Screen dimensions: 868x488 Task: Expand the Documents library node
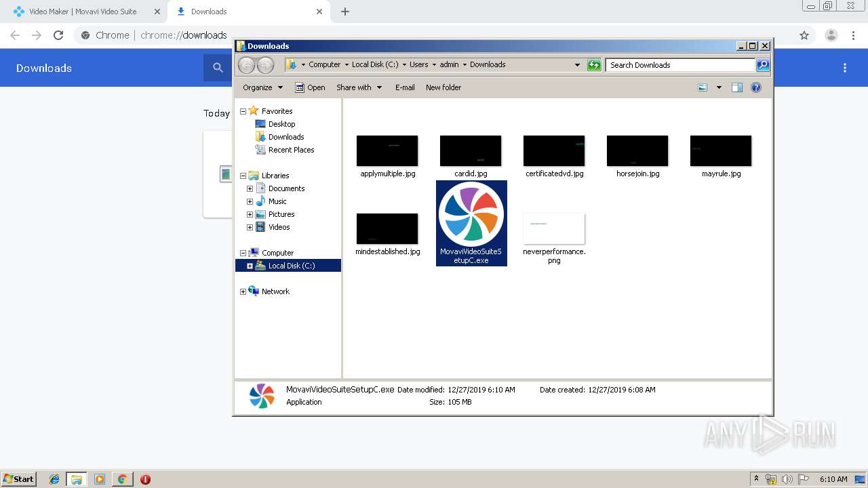pos(250,188)
